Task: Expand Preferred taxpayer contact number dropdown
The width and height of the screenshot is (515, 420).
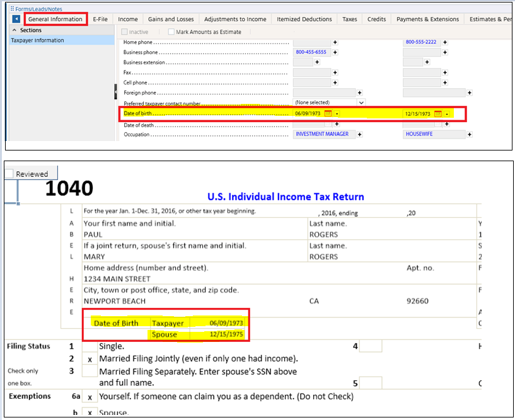Action: [361, 102]
